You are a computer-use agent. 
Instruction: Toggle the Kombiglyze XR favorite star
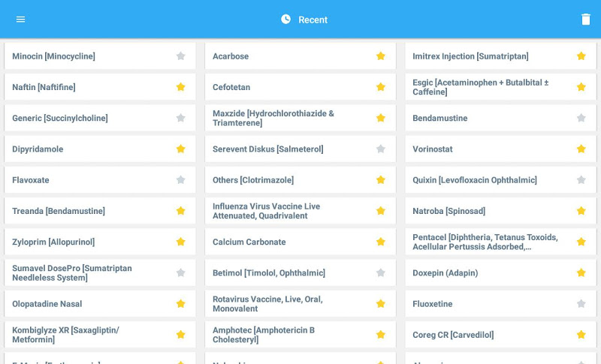point(180,335)
